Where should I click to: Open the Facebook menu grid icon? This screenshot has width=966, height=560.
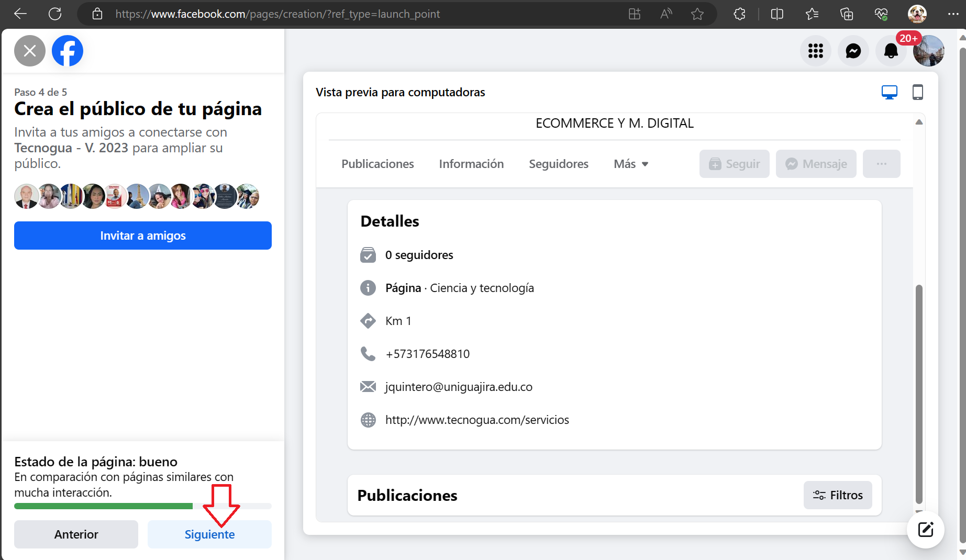pyautogui.click(x=815, y=51)
